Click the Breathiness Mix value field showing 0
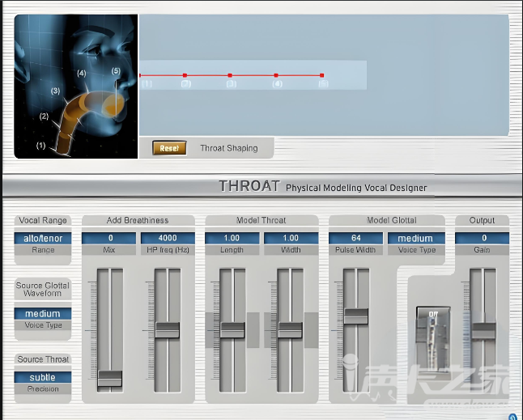Image resolution: width=523 pixels, height=420 pixels. 109,238
